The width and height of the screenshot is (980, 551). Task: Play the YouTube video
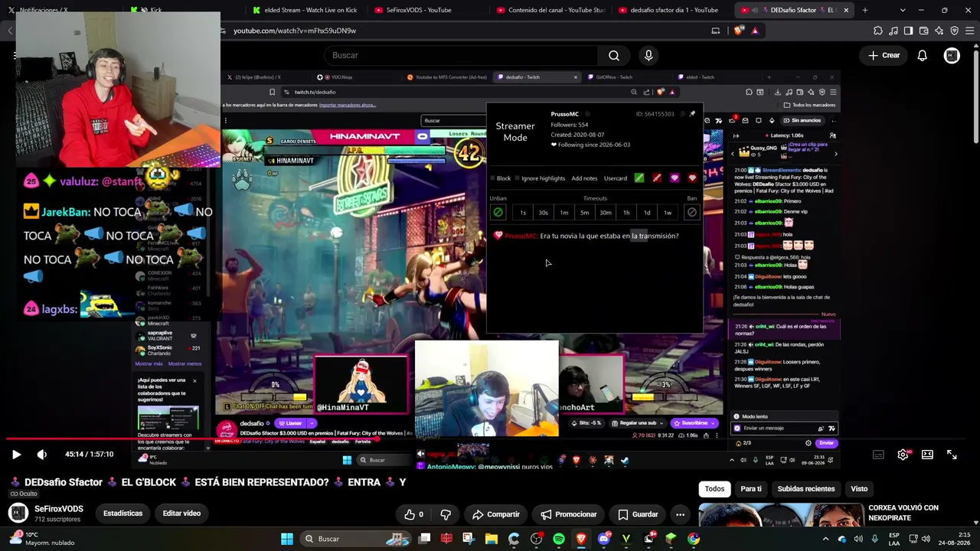coord(16,455)
